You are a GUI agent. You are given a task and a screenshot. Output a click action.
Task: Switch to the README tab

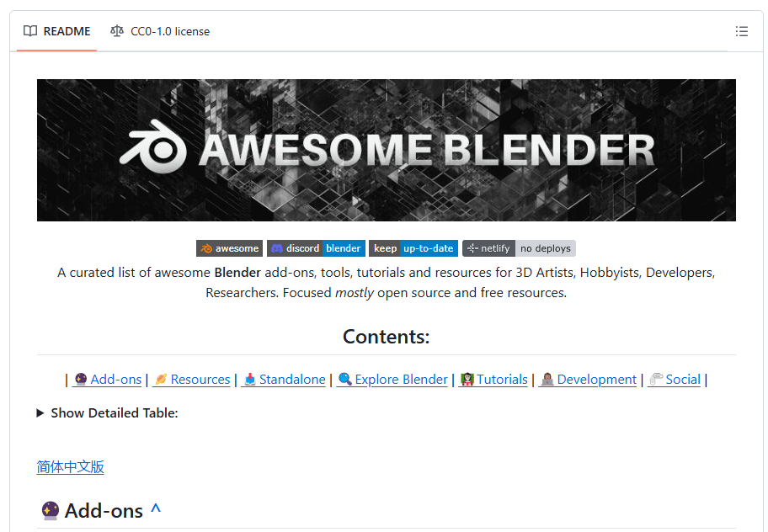coord(57,31)
